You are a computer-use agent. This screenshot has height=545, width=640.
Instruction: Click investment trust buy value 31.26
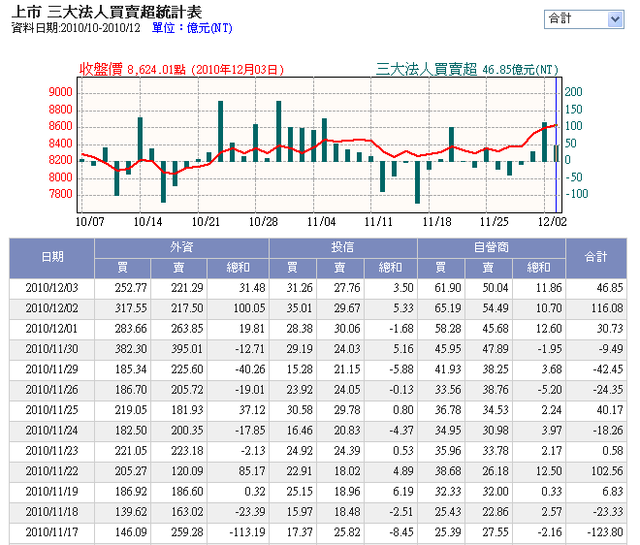299,288
